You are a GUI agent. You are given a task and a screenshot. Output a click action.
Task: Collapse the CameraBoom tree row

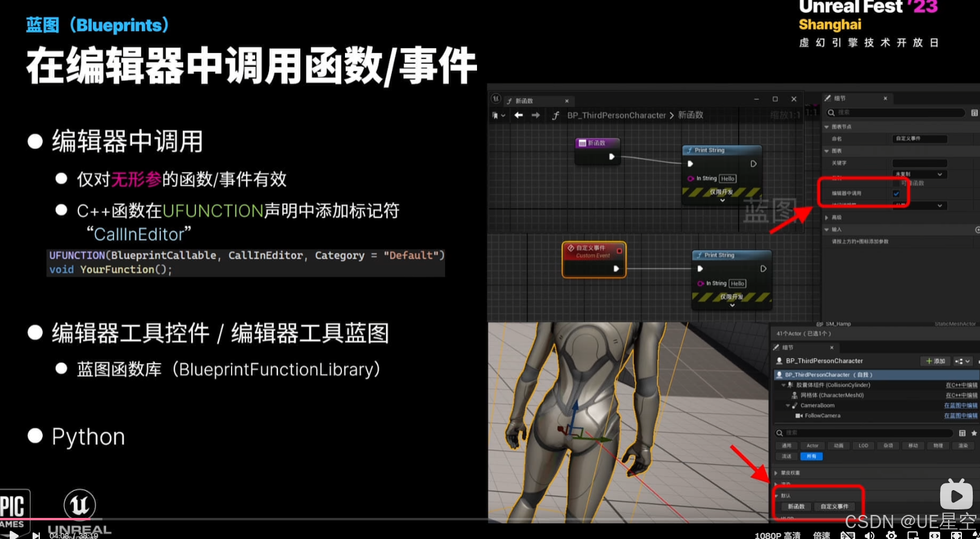[788, 406]
